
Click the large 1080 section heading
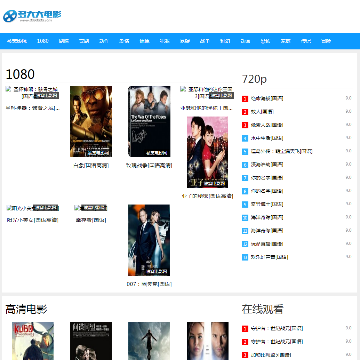[x=20, y=74]
